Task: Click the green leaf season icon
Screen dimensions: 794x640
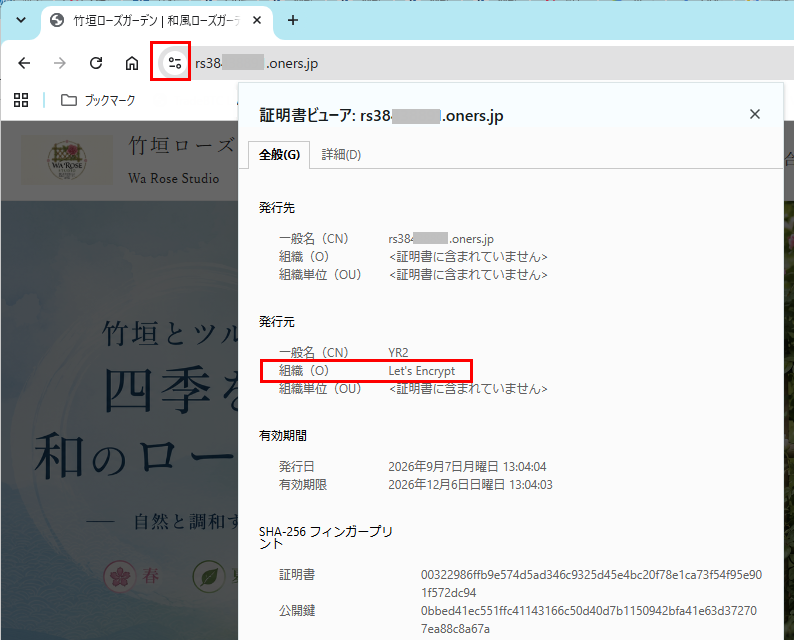Action: (x=209, y=576)
